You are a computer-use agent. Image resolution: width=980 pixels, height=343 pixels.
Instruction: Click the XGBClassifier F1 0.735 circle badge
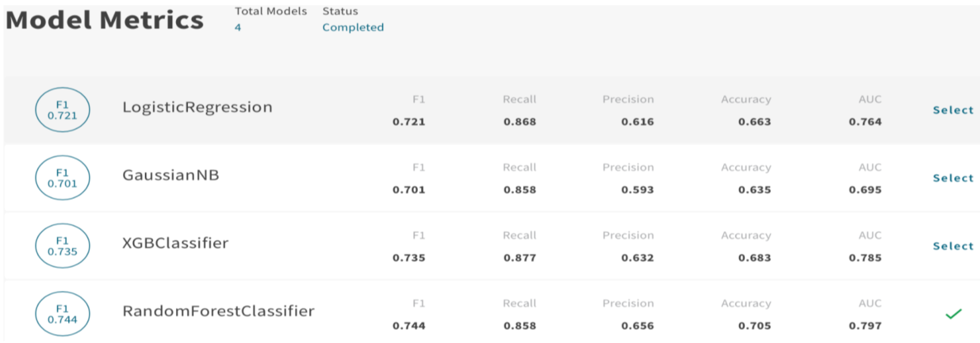62,246
